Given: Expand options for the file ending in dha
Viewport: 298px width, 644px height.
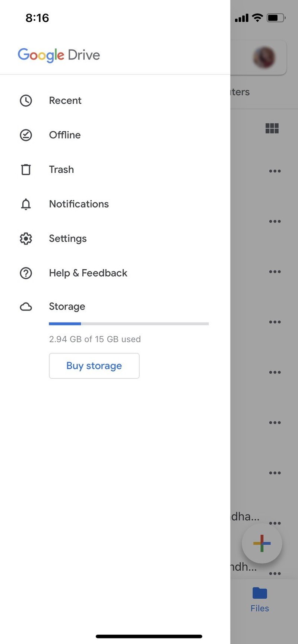Looking at the screenshot, I should coord(275,523).
